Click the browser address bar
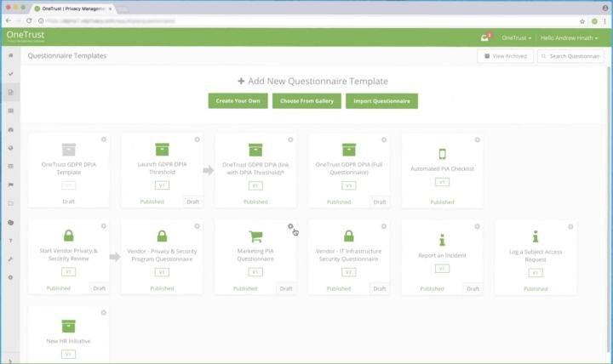The image size is (613, 364). [305, 21]
